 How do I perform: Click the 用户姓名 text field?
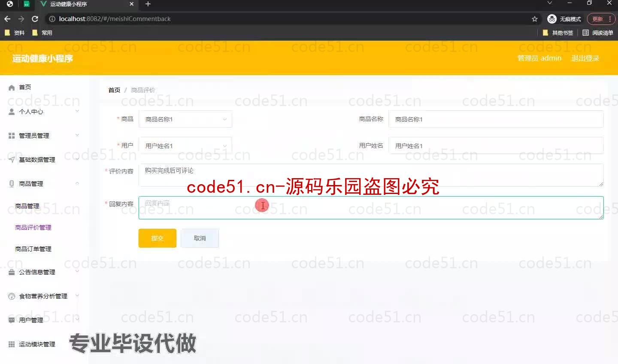coord(496,146)
